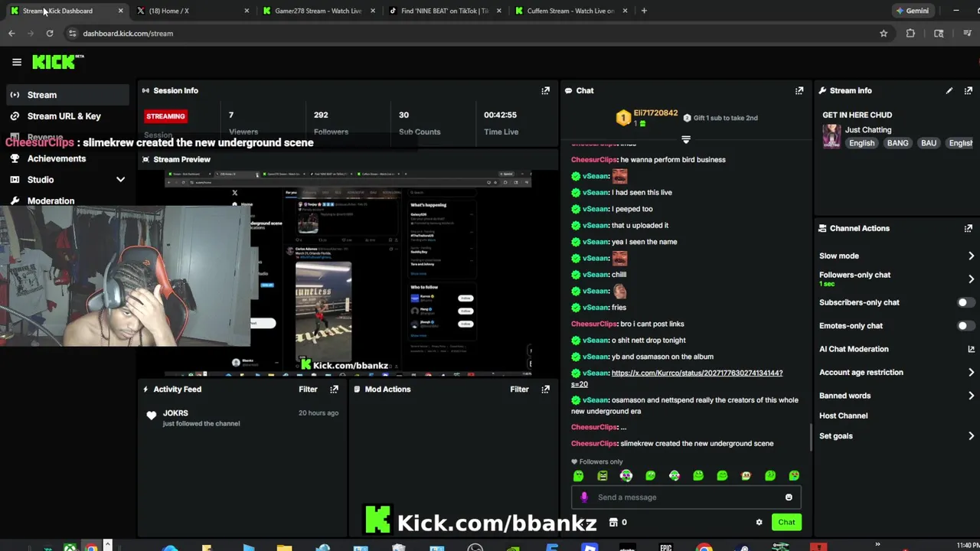The width and height of the screenshot is (980, 551).
Task: Click the chat scrollbar
Action: pos(811,437)
